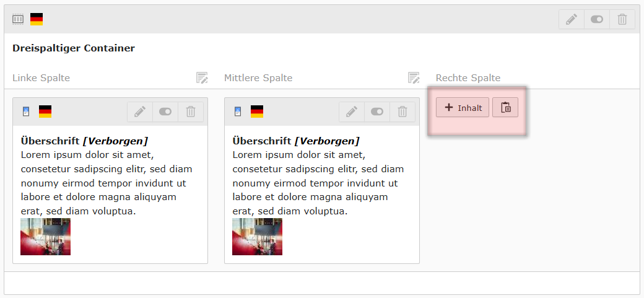Toggle visibility of the middle column element
This screenshot has width=644, height=298.
[377, 112]
